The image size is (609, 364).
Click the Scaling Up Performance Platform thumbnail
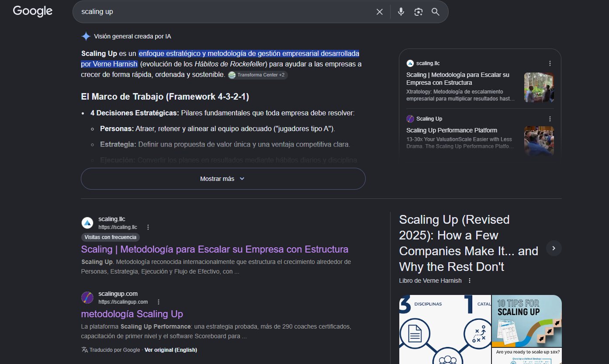(x=539, y=141)
